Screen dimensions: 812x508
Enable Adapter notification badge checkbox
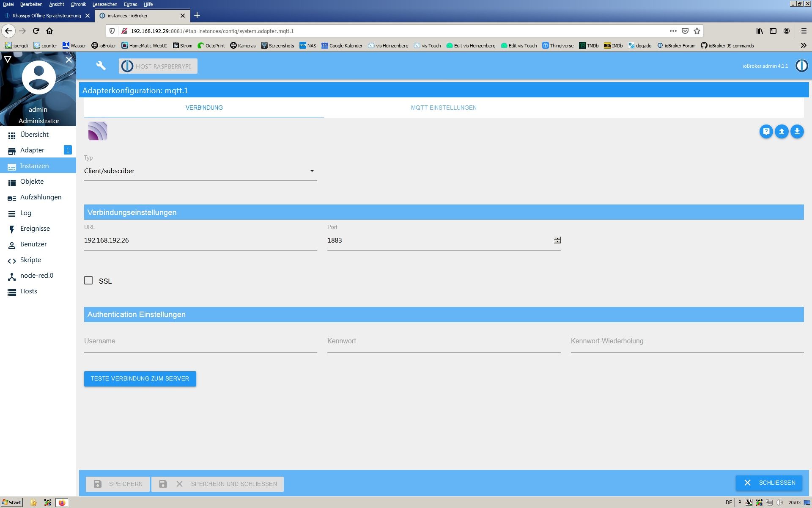click(68, 150)
